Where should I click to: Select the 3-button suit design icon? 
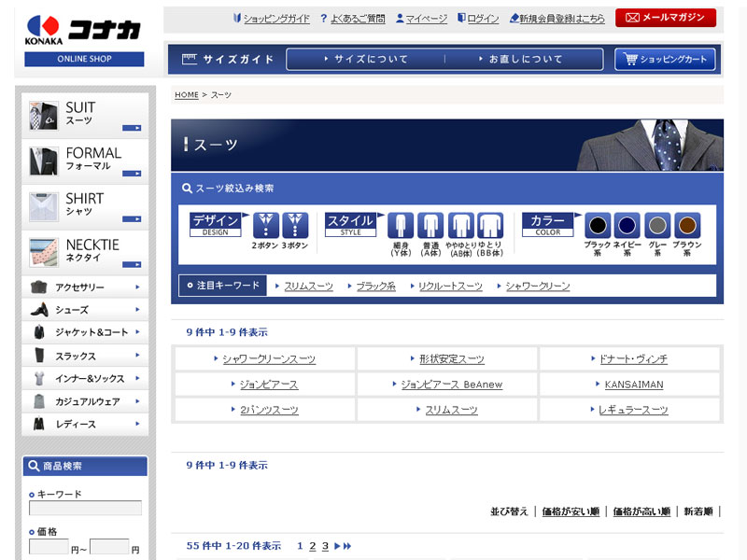tap(295, 225)
